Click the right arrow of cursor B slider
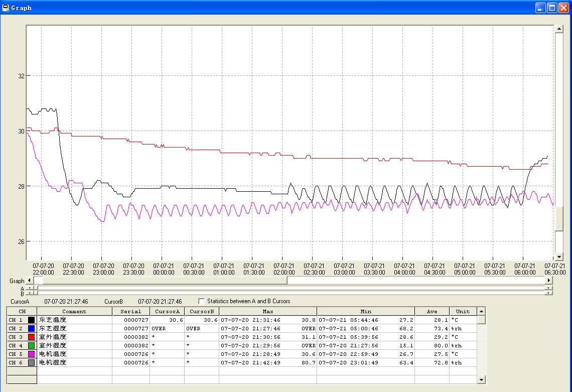 [x=548, y=294]
